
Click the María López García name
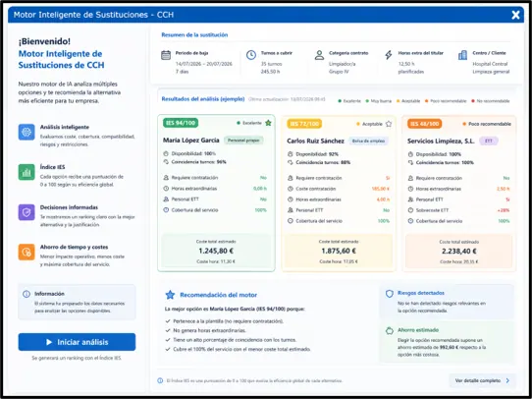tap(191, 141)
